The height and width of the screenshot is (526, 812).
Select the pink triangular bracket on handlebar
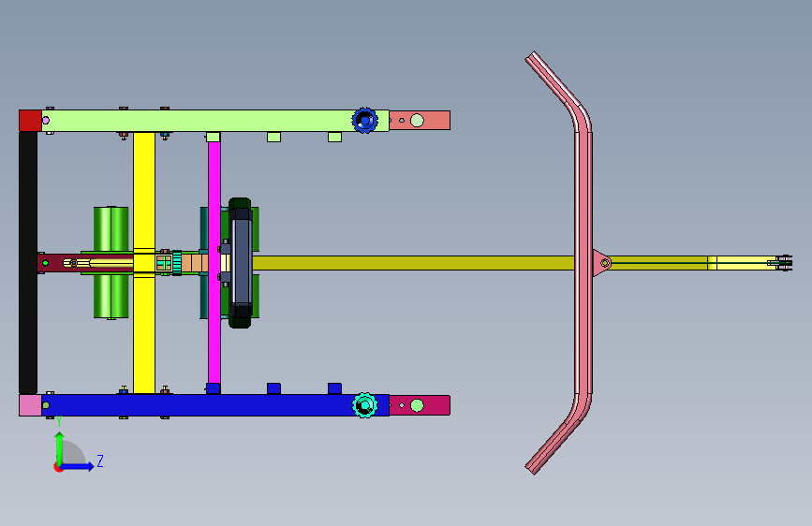click(601, 263)
